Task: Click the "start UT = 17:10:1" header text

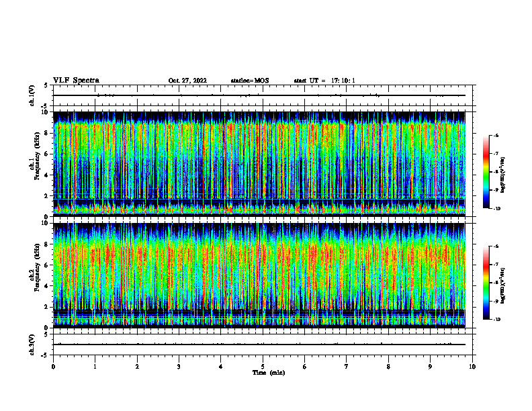Action: [324, 81]
